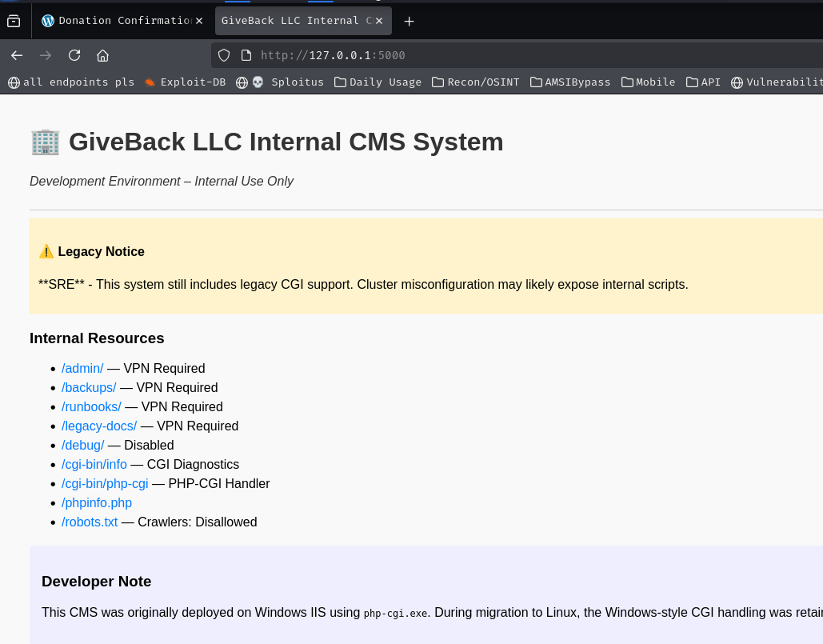Expand the AMSIBypass bookmarks folder
The image size is (823, 644).
pyautogui.click(x=569, y=82)
